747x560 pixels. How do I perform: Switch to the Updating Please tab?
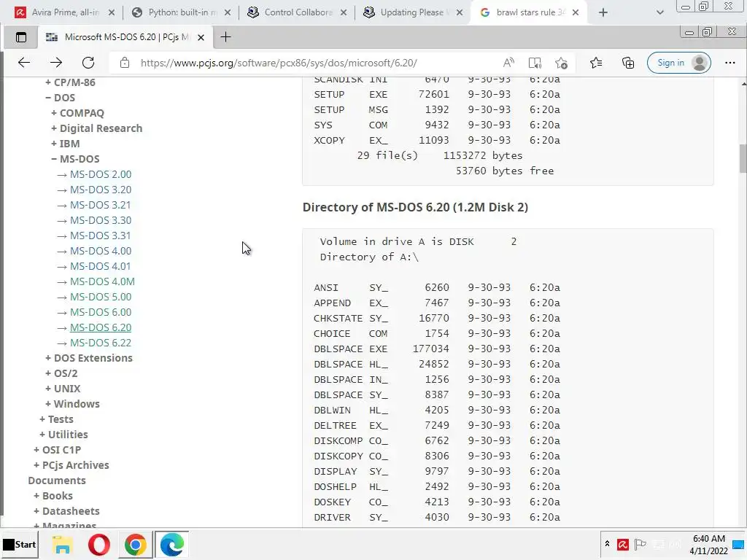(x=414, y=12)
